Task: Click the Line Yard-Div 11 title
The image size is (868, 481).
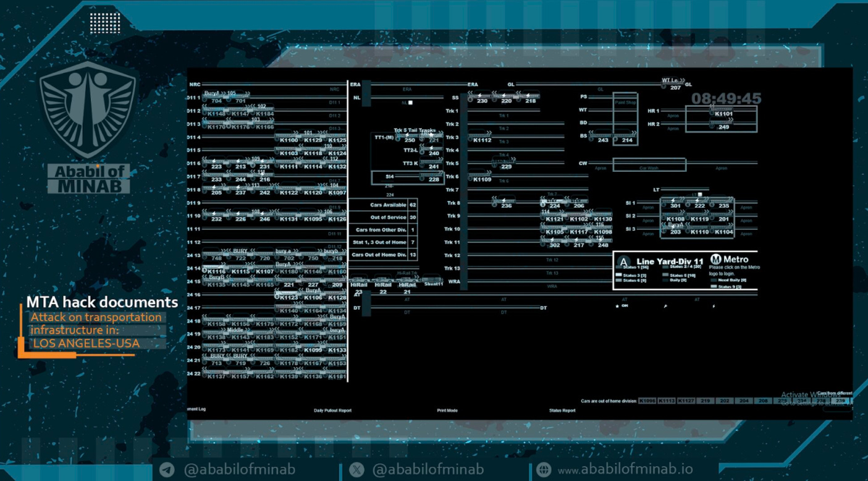Action: point(670,262)
